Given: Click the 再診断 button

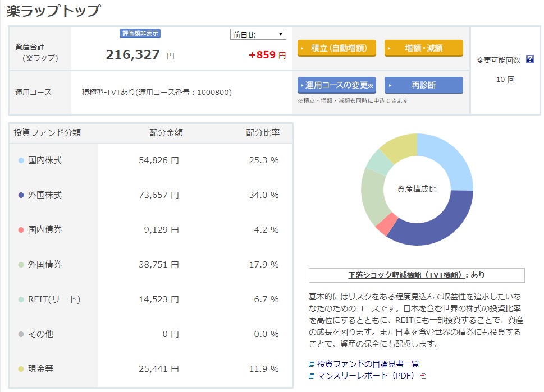Looking at the screenshot, I should [424, 85].
